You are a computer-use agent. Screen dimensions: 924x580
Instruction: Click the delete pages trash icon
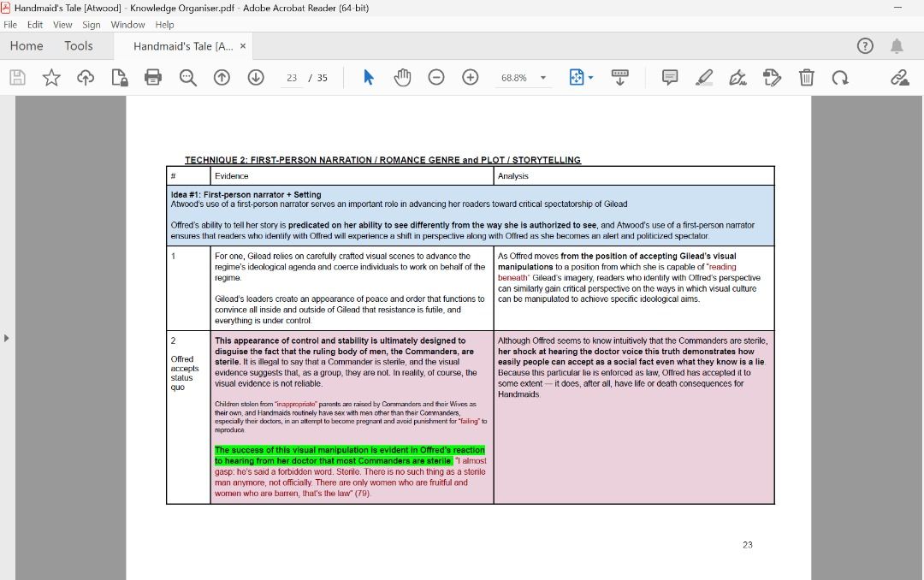pyautogui.click(x=806, y=77)
